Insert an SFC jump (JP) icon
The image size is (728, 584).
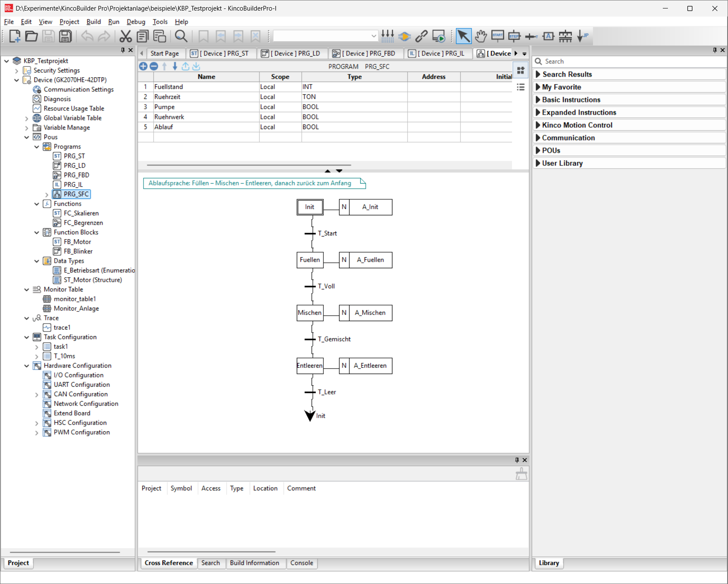(x=583, y=36)
